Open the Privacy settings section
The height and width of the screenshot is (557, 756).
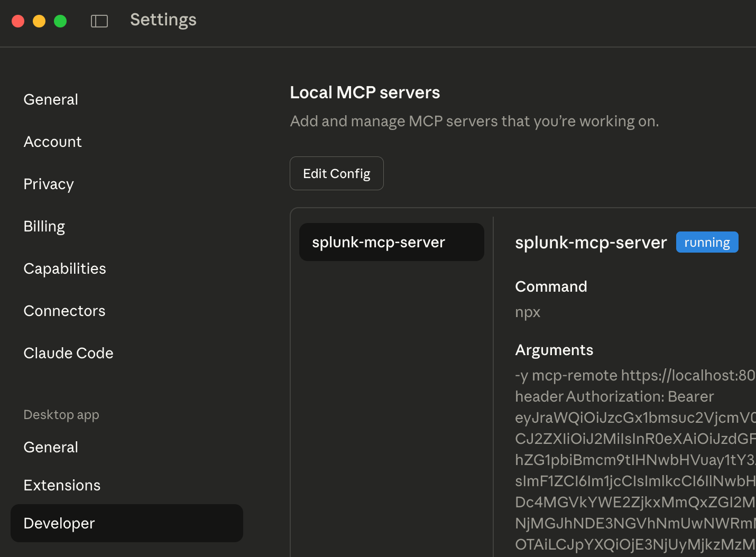pos(48,184)
